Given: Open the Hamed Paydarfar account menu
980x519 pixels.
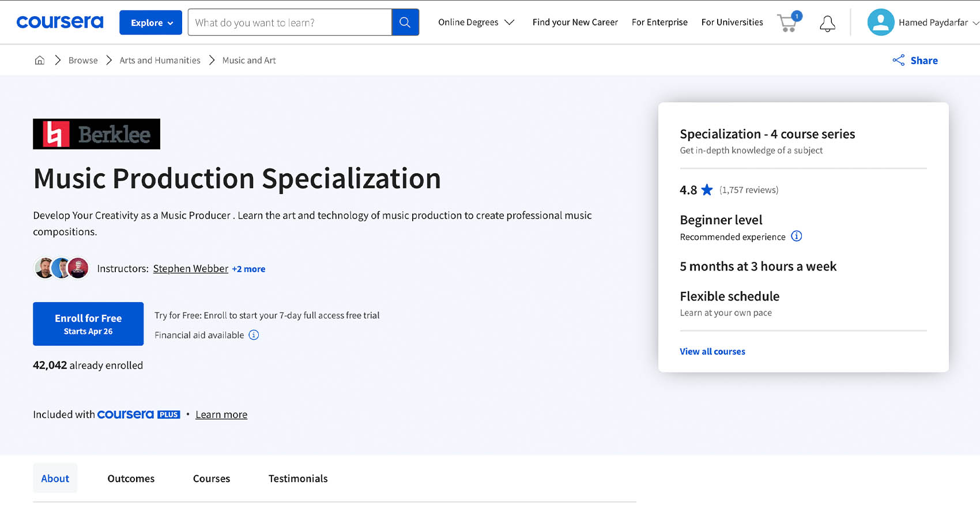Looking at the screenshot, I should coord(938,22).
